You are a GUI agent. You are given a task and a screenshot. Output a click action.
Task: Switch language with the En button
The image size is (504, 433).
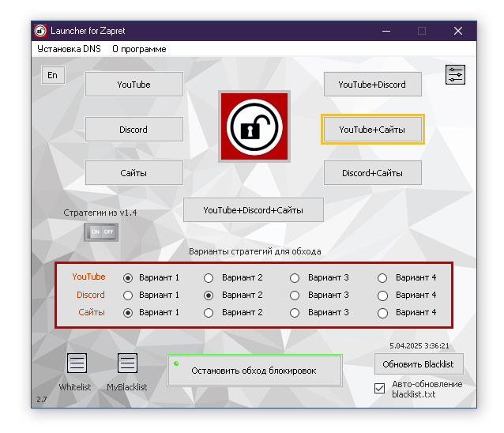[x=53, y=75]
